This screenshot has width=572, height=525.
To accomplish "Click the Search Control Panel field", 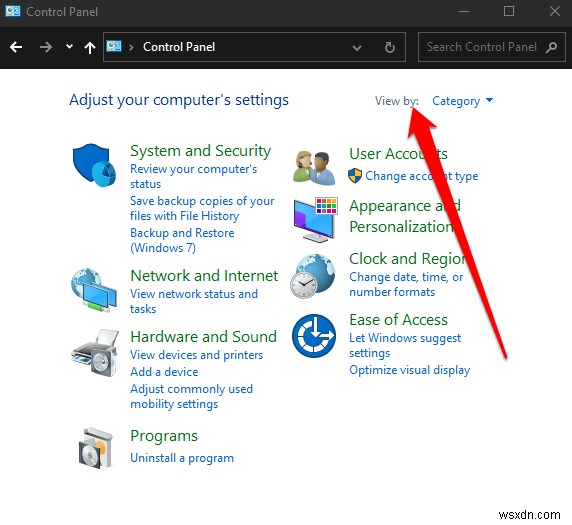I will click(491, 47).
